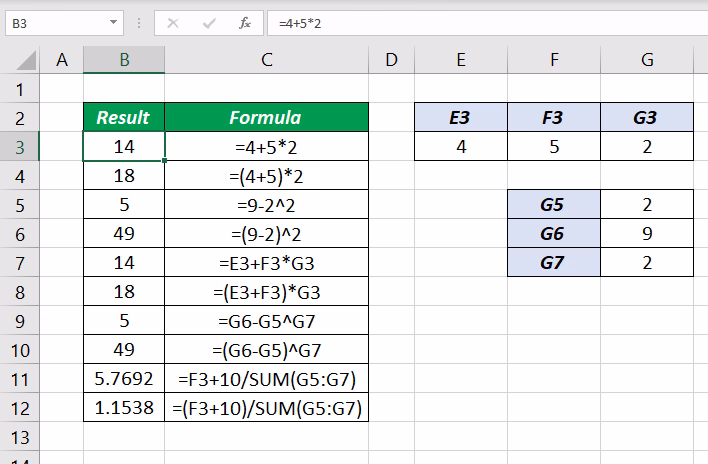Select row 5 header
Screen dimensions: 708x464
coord(19,205)
